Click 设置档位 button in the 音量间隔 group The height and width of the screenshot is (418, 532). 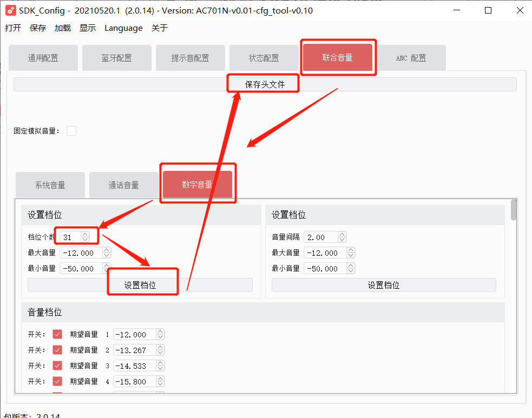(x=384, y=285)
